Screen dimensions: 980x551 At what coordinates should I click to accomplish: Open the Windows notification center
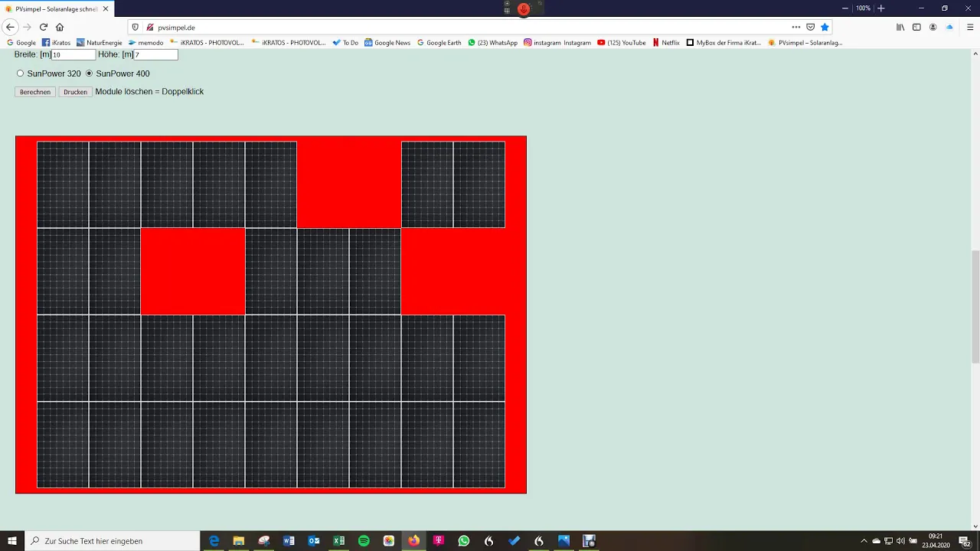[x=964, y=540]
